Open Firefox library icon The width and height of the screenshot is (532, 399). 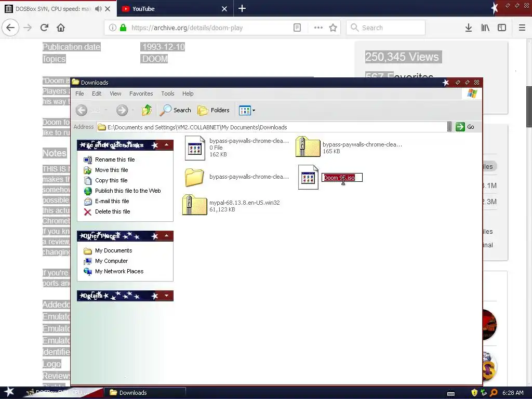(x=485, y=28)
